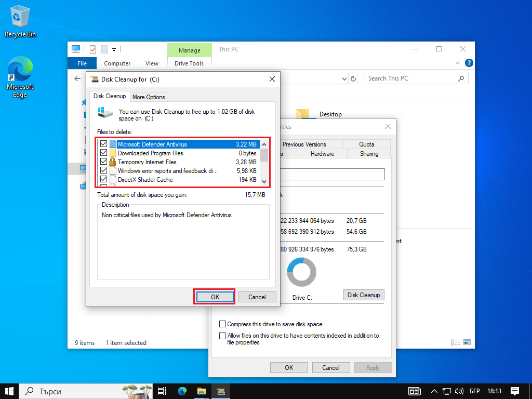Screen dimensions: 532x399
Task: Click the Properties quick access toolbar icon
Action: (x=92, y=49)
